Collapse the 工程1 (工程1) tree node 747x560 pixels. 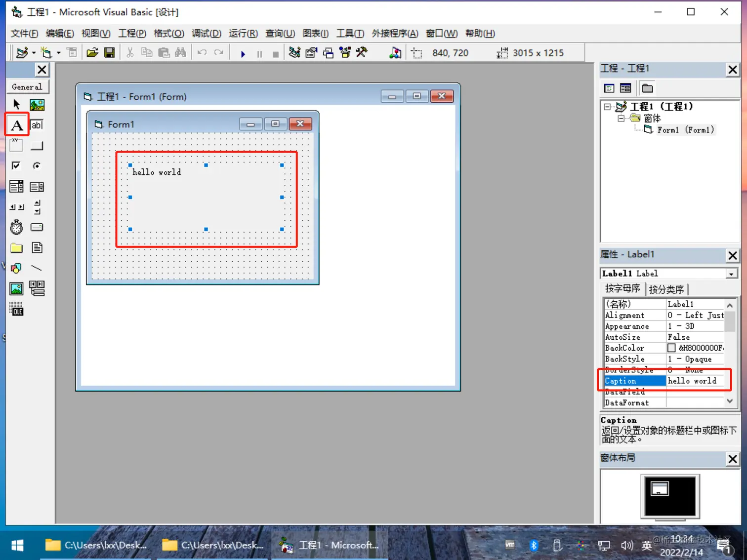[x=607, y=106]
